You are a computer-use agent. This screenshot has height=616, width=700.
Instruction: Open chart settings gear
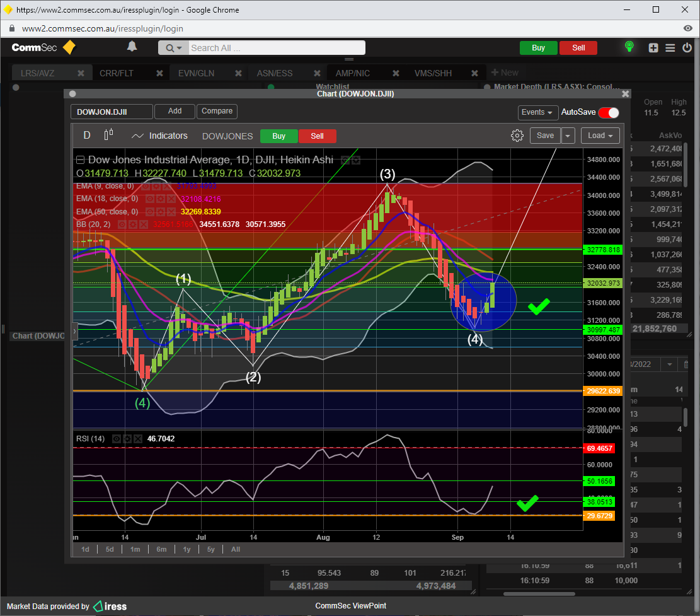point(517,136)
